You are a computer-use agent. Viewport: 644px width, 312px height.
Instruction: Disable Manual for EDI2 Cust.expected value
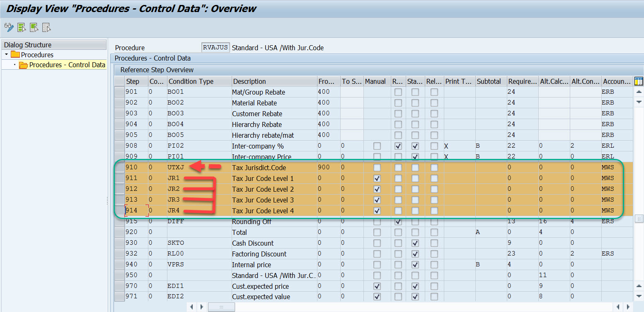377,297
